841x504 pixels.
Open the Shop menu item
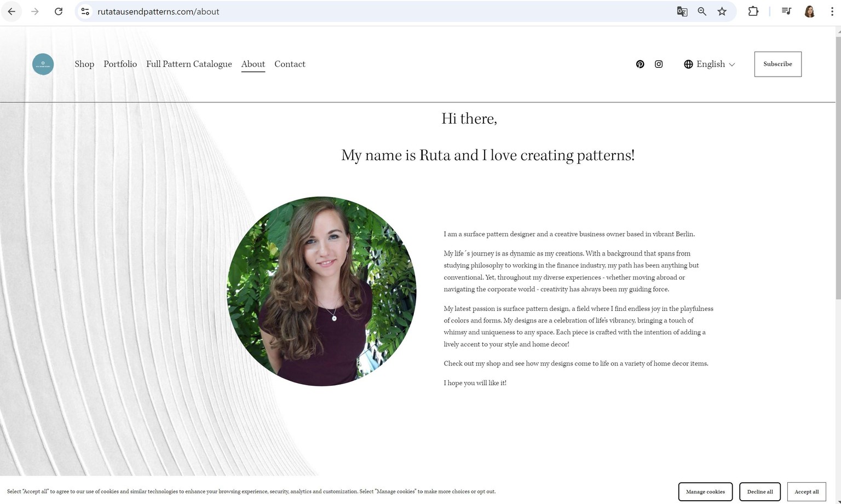84,64
